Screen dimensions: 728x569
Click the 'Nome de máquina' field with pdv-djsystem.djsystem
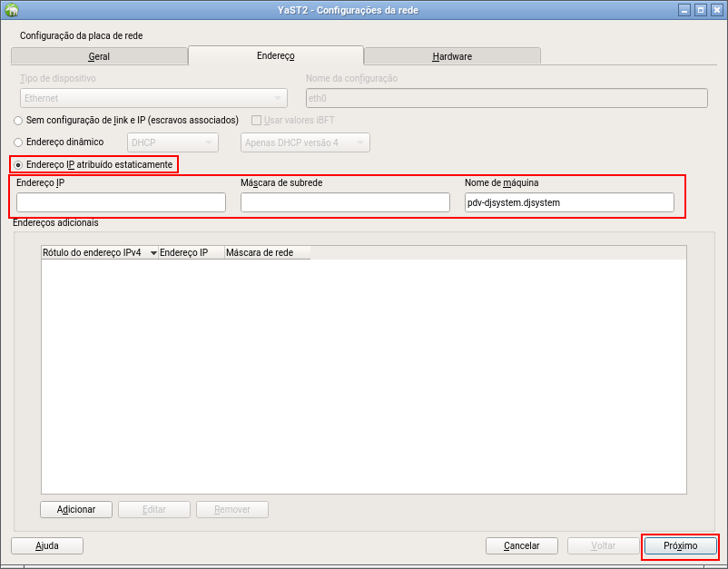click(x=568, y=202)
